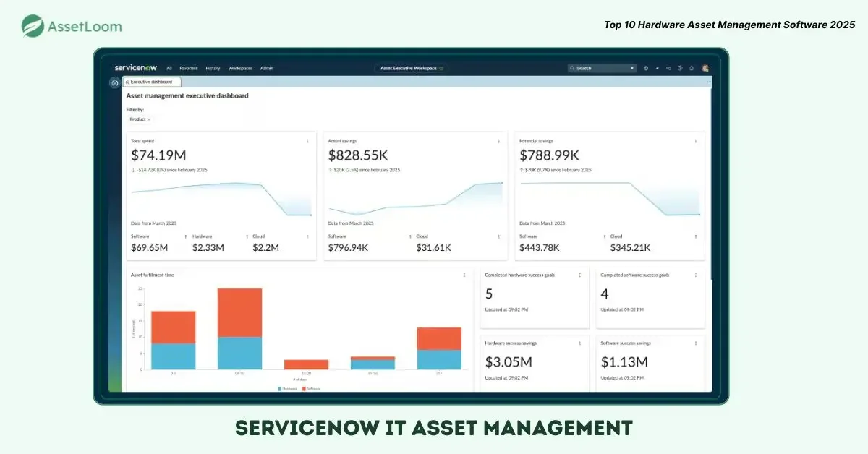Open the Favorites menu
This screenshot has height=454, width=868.
pos(189,68)
